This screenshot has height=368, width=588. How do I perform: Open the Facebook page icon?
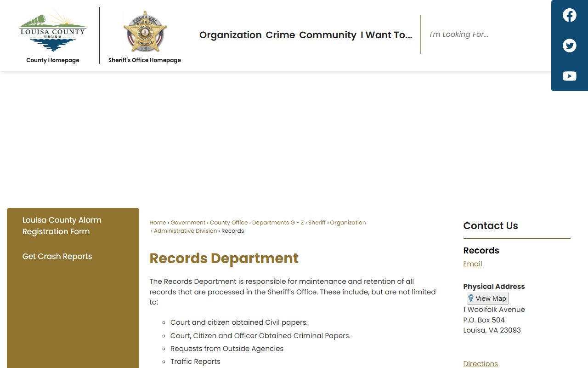coord(570,15)
